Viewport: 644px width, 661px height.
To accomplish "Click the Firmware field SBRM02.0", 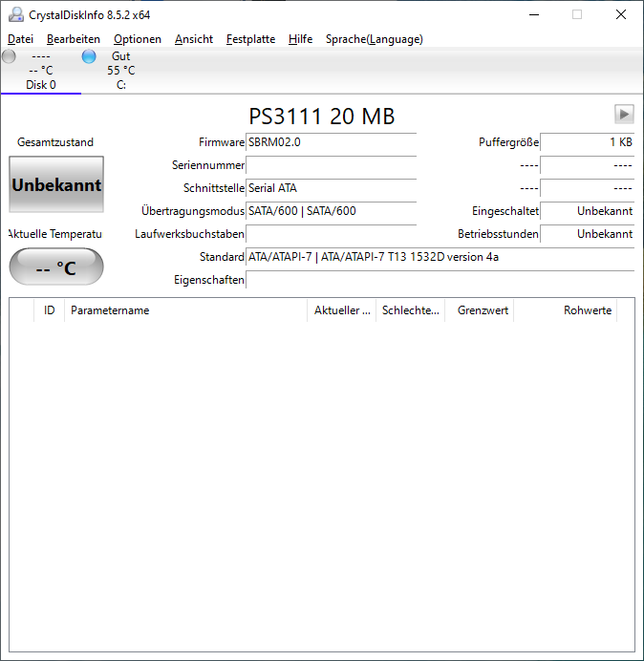I will 331,142.
